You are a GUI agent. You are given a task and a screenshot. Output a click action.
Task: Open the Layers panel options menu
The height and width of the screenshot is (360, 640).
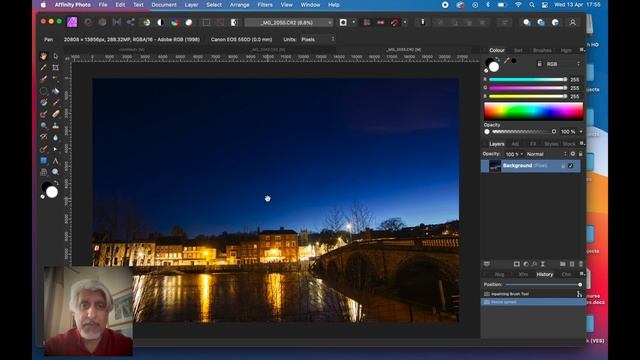tap(582, 144)
